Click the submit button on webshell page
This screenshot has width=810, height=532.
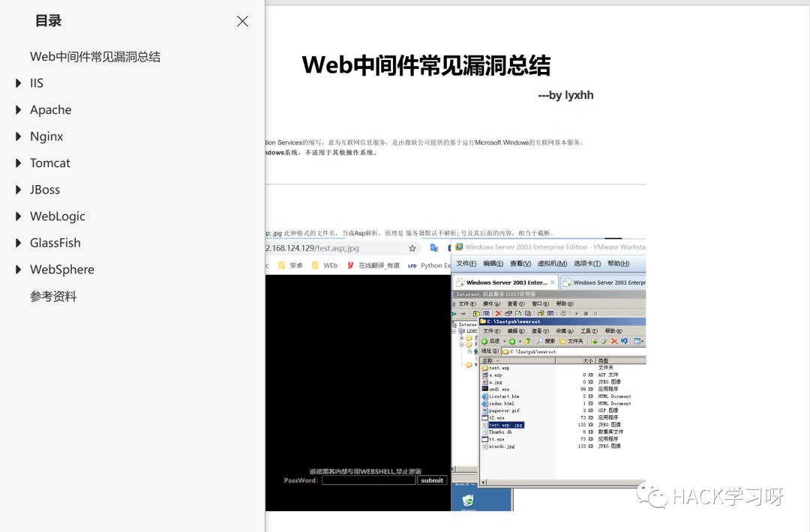point(432,480)
